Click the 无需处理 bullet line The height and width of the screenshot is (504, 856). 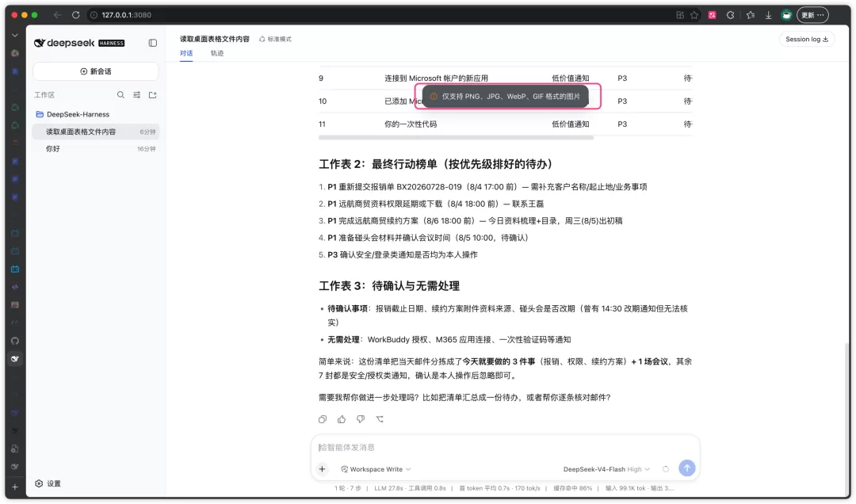[x=449, y=340]
